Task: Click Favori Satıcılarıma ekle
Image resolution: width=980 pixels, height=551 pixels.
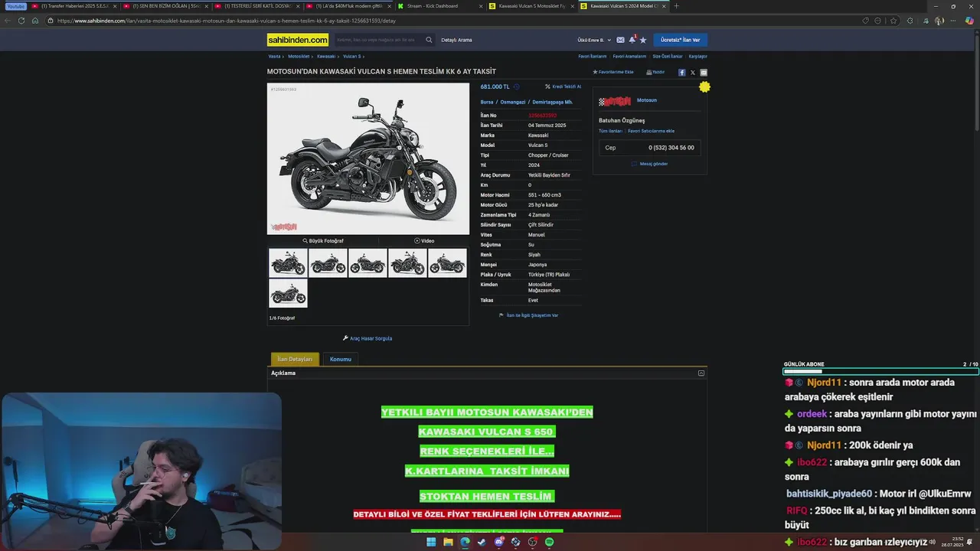Action: pyautogui.click(x=651, y=131)
